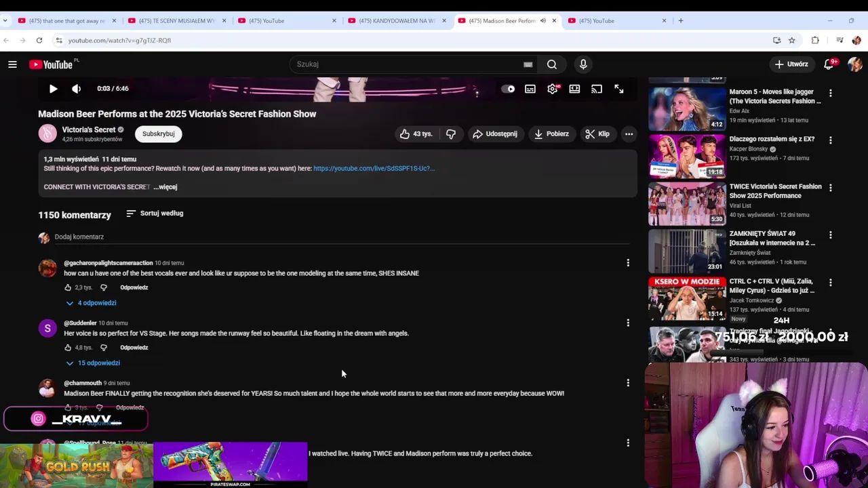The width and height of the screenshot is (868, 488).
Task: Open the Victoria's Secret channel name
Action: coord(89,129)
